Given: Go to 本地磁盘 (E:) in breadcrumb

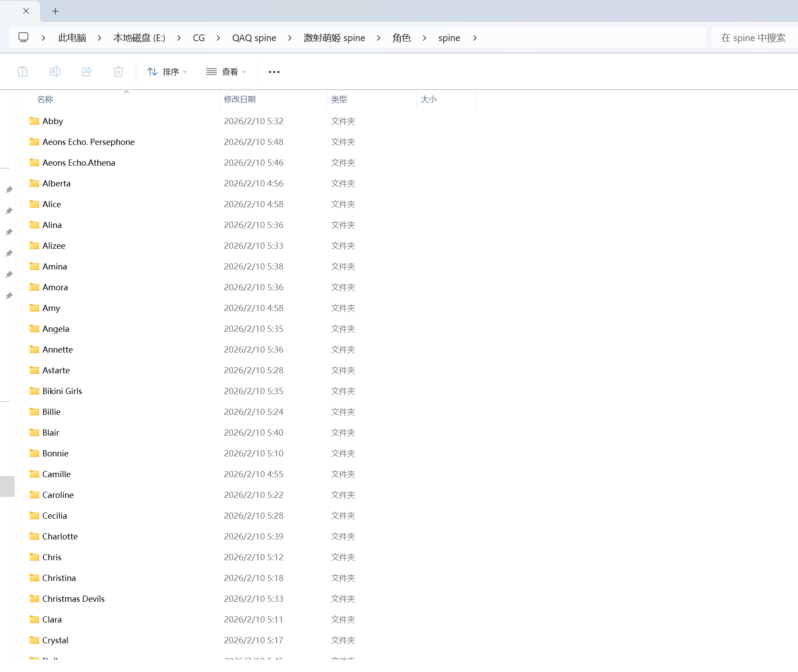Looking at the screenshot, I should click(139, 38).
